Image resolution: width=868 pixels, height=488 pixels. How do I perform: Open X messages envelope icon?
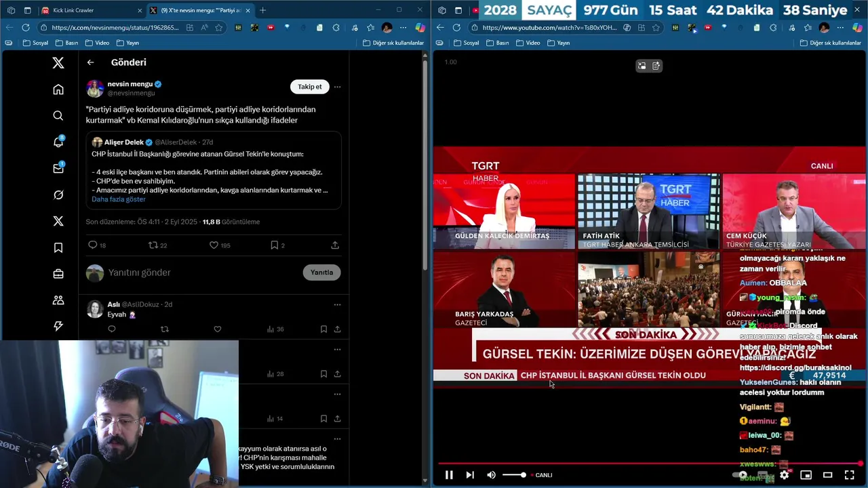coord(58,168)
